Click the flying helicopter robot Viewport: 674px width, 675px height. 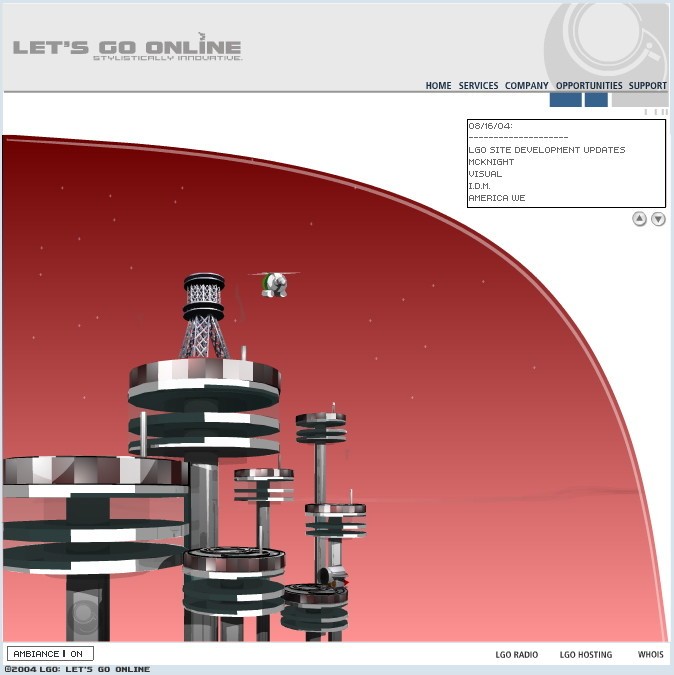[275, 284]
